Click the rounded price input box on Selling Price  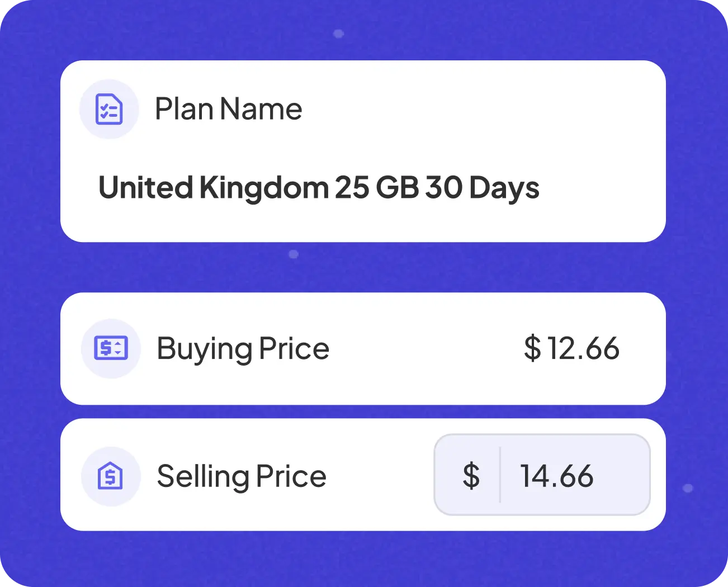(x=542, y=475)
